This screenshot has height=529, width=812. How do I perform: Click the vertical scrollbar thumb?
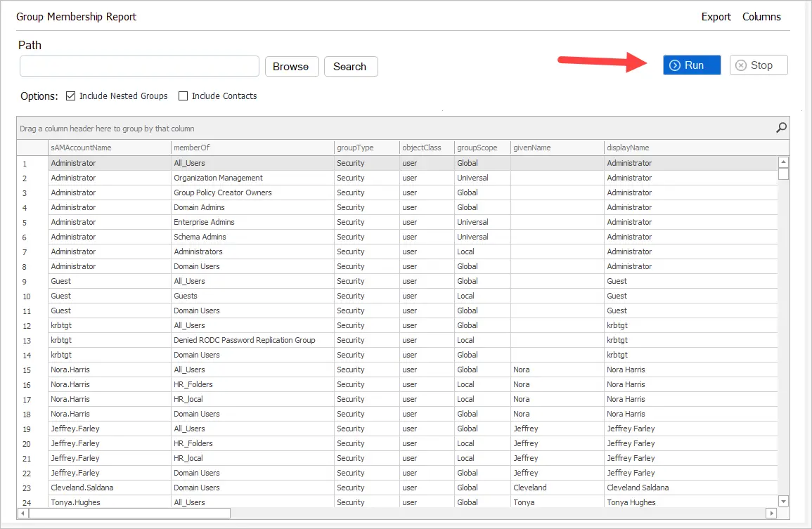tap(783, 174)
